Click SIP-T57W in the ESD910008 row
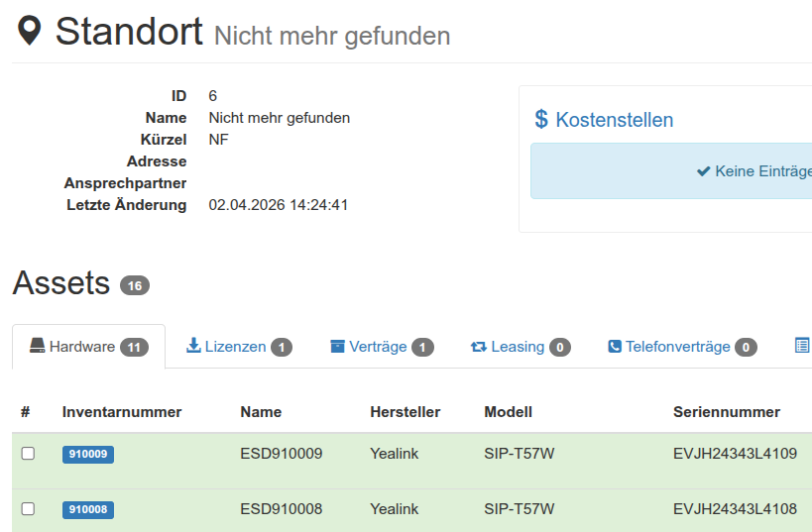The width and height of the screenshot is (812, 532). [x=519, y=508]
